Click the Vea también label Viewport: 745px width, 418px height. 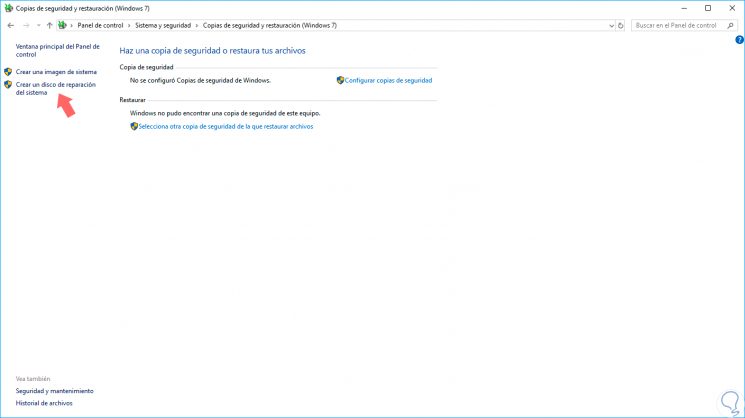(x=33, y=379)
